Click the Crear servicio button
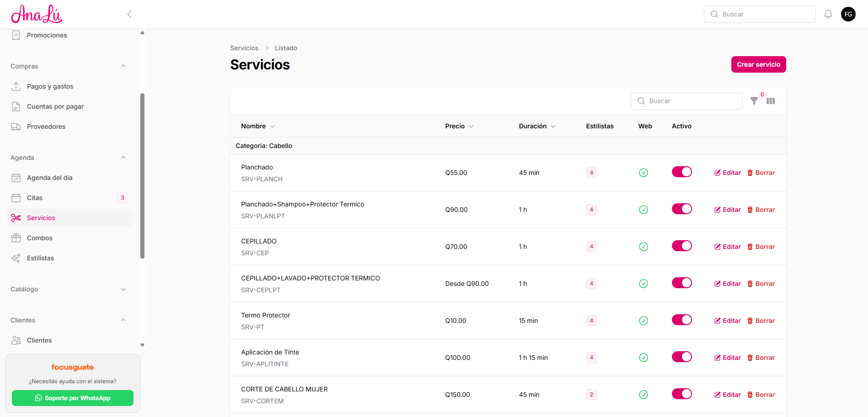868x417 pixels. (x=758, y=64)
